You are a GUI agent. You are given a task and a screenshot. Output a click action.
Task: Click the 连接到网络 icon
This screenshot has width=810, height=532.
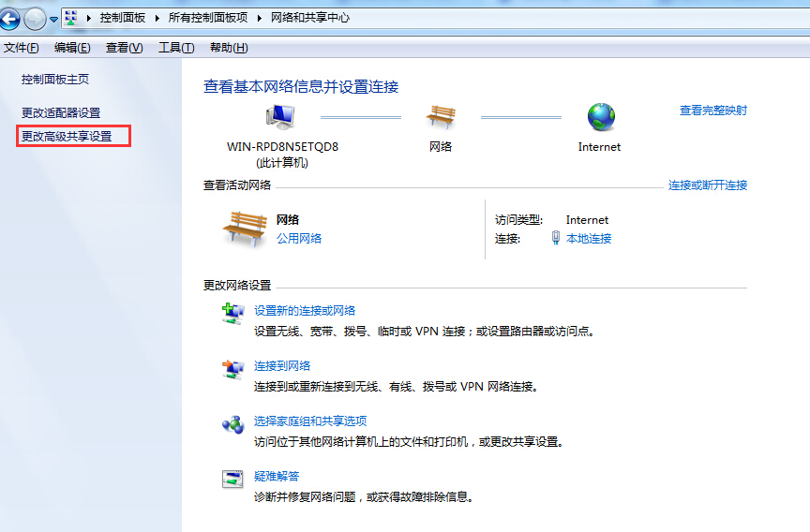(x=233, y=369)
